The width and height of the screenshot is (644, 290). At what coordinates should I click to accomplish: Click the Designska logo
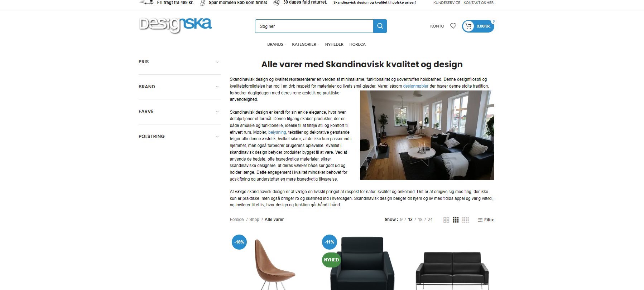[175, 25]
